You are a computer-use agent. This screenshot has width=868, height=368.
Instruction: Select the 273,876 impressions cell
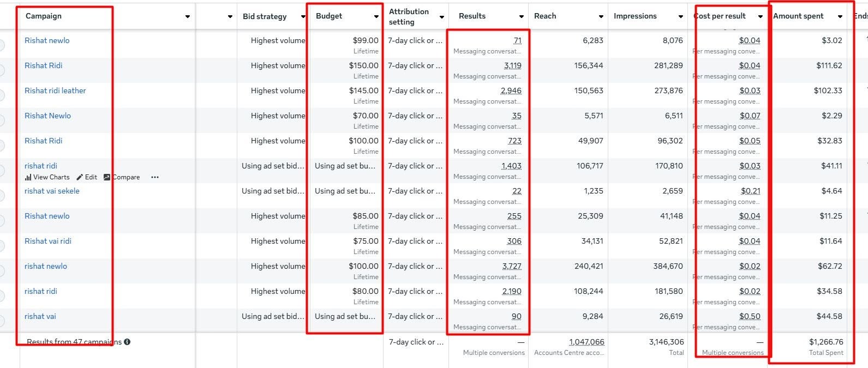[x=668, y=91]
